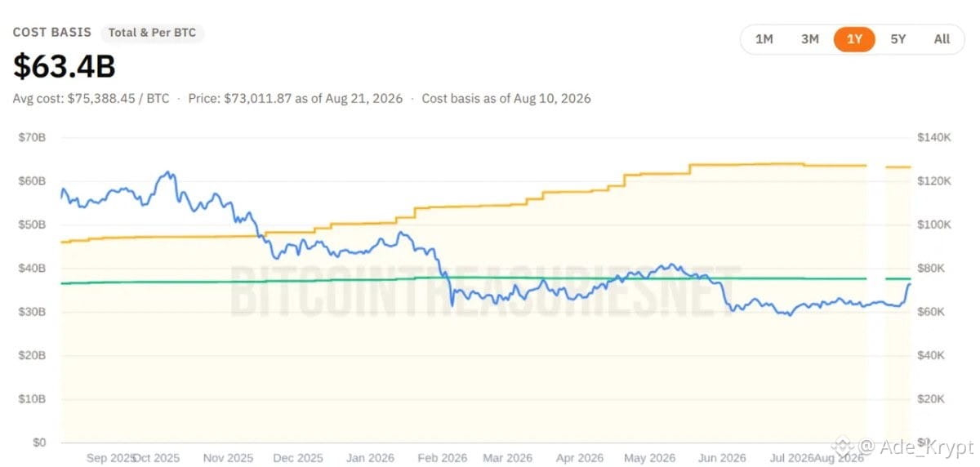
Task: Choose the 5Y time range
Action: (x=898, y=39)
